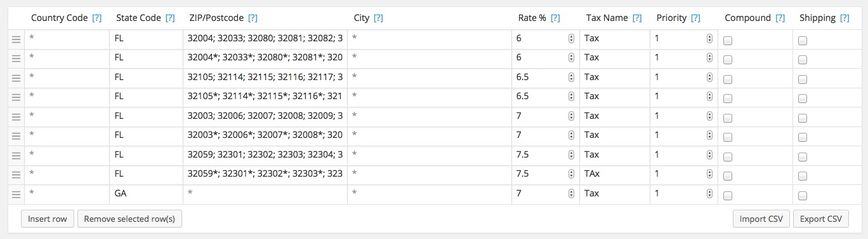Click the help icon beside Country Code
868x239 pixels.
(96, 18)
